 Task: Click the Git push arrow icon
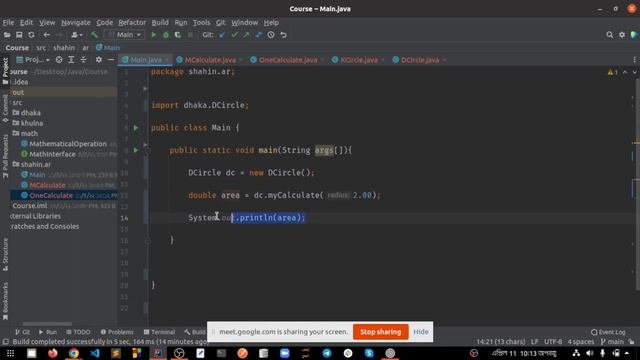click(247, 35)
